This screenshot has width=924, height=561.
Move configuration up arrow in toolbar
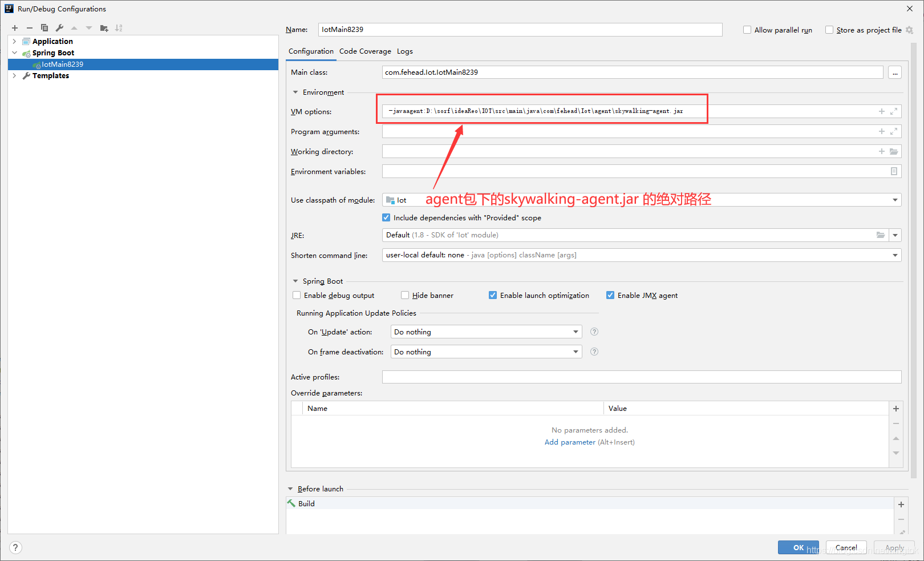tap(74, 28)
